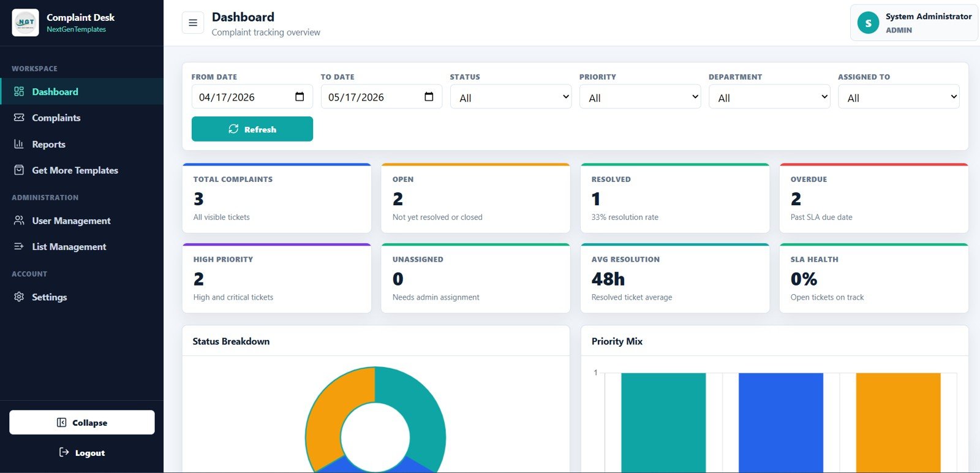The width and height of the screenshot is (980, 473).
Task: Open the Status filter dropdown
Action: (x=511, y=97)
